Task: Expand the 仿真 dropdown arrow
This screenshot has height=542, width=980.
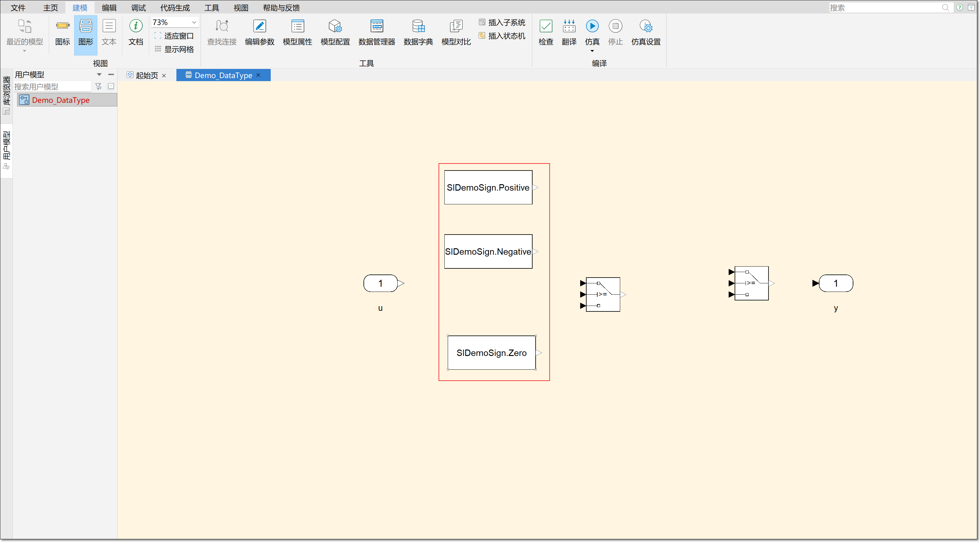Action: coord(592,51)
